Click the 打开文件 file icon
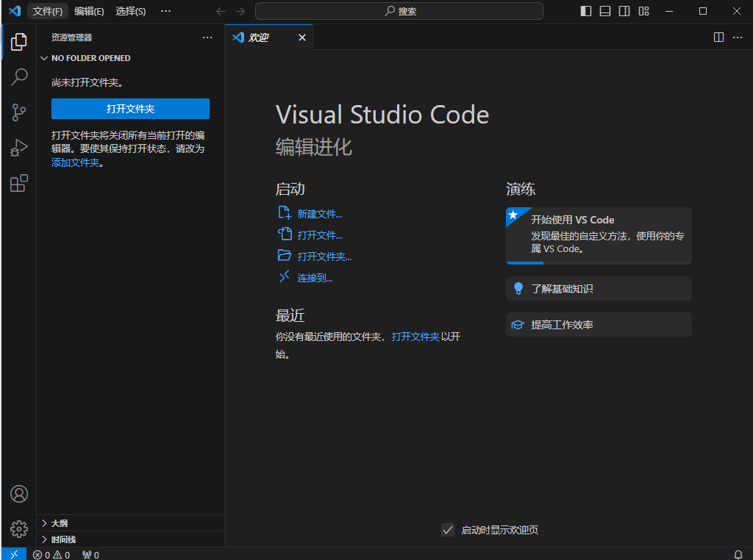 285,234
